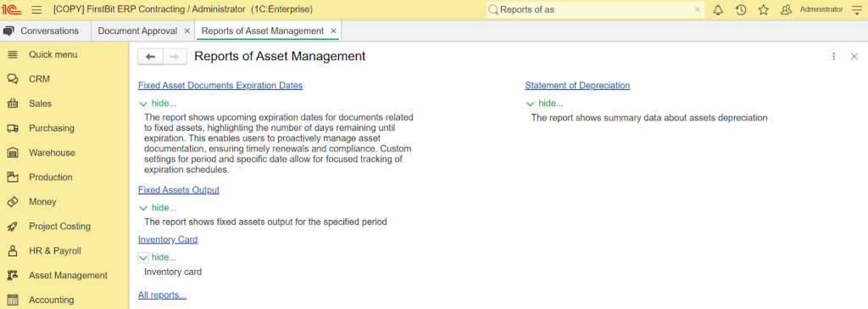Viewport: 868px width, 309px height.
Task: Click the search magnifier icon
Action: coord(493,9)
